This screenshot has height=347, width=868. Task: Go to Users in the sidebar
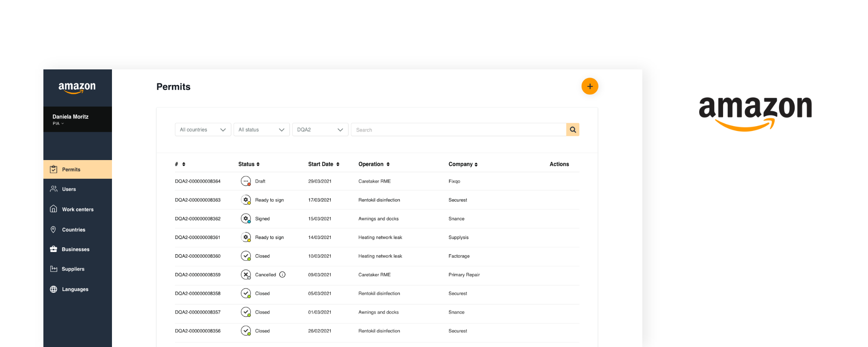coord(69,189)
